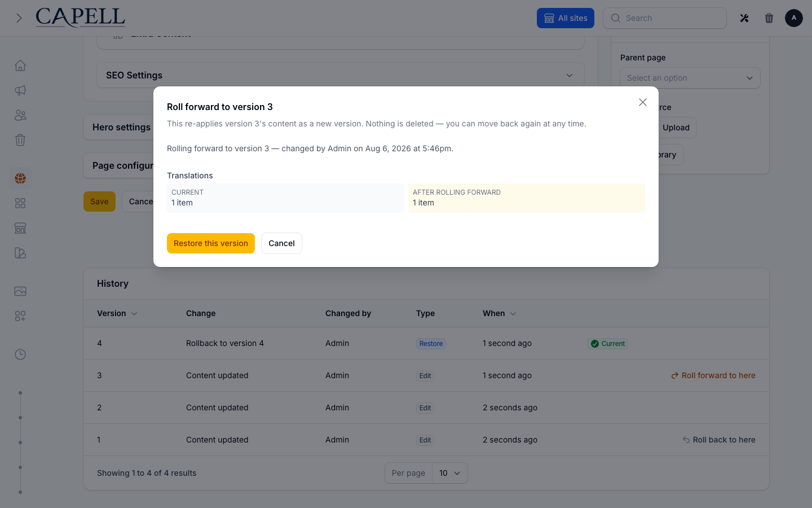
Task: Click Roll back to here link
Action: click(719, 440)
